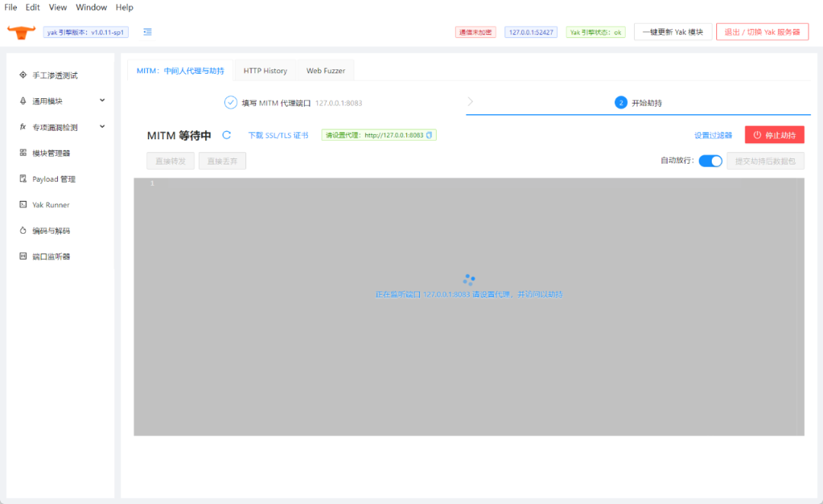Screen dimensions: 823x504
Task: Open the 设置过滤器 link
Action: [713, 135]
